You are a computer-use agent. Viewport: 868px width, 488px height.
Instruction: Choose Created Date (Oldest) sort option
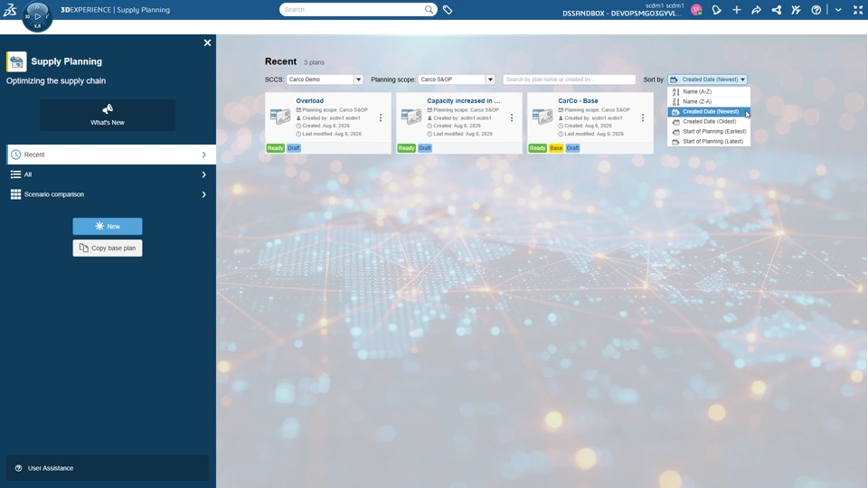[709, 122]
